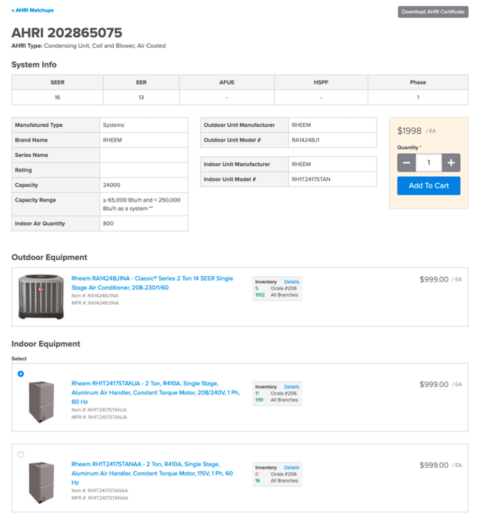View RH1T2417STANJA air handler thumbnail

click(41, 402)
